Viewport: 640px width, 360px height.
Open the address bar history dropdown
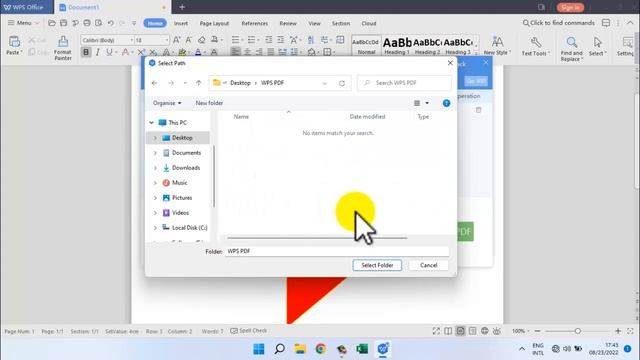pyautogui.click(x=324, y=83)
